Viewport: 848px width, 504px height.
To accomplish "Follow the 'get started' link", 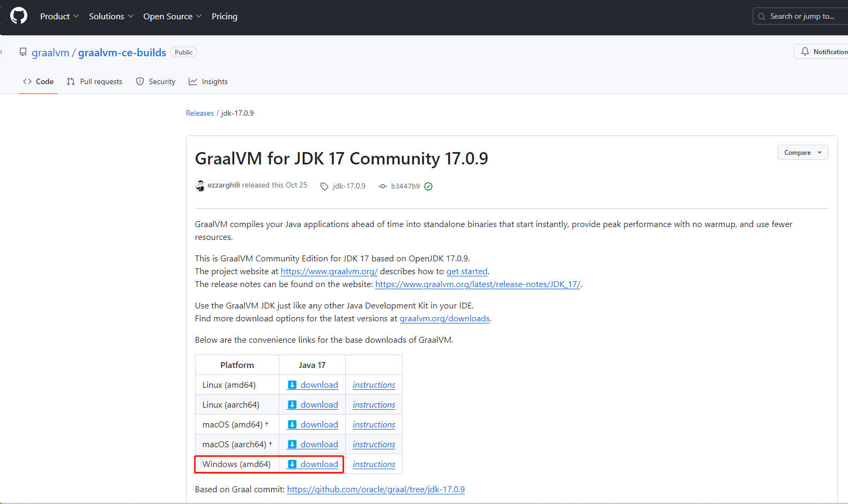I will [x=467, y=272].
